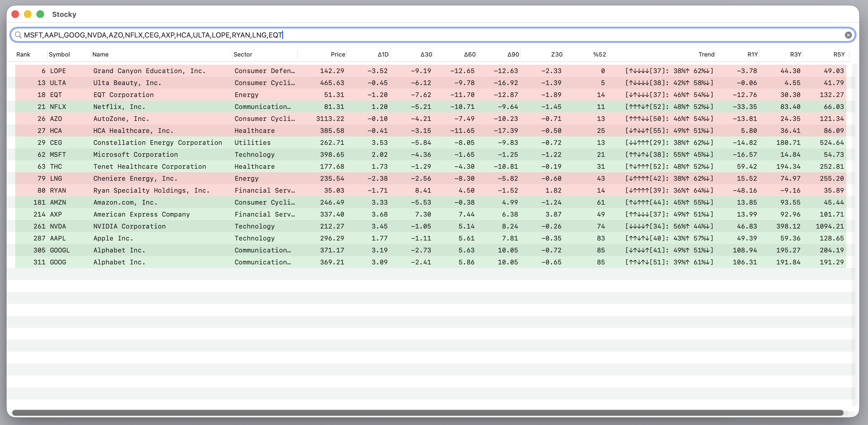The height and width of the screenshot is (425, 868).
Task: Click AAPL %52 value 83
Action: [x=601, y=238]
